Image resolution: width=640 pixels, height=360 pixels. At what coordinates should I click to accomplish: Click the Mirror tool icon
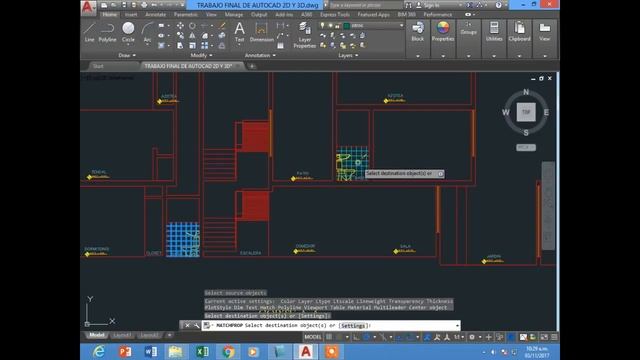pyautogui.click(x=192, y=36)
